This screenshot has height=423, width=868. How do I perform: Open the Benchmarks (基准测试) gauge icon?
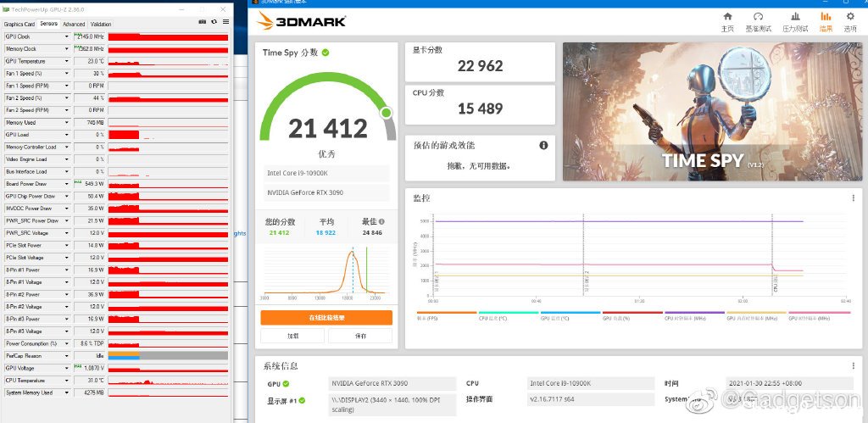click(759, 17)
